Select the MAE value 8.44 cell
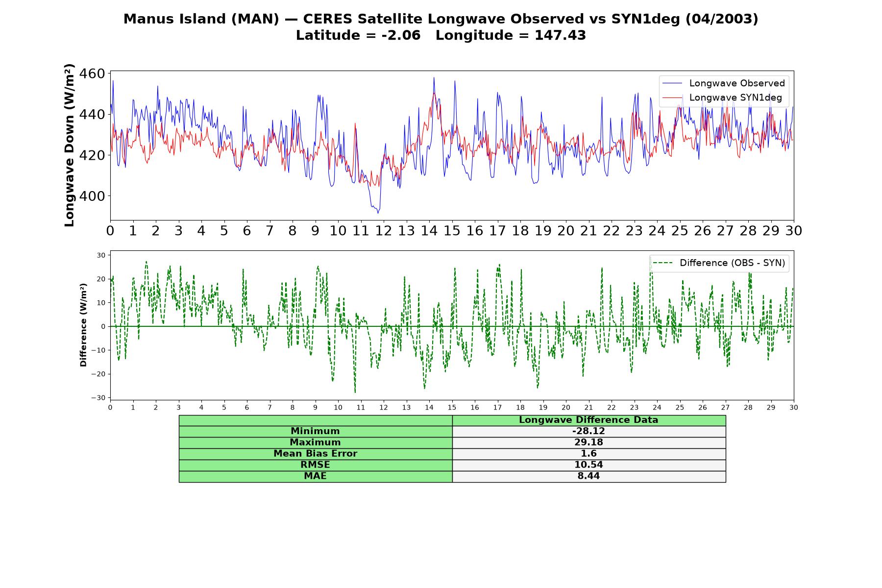The image size is (882, 588). (x=589, y=476)
